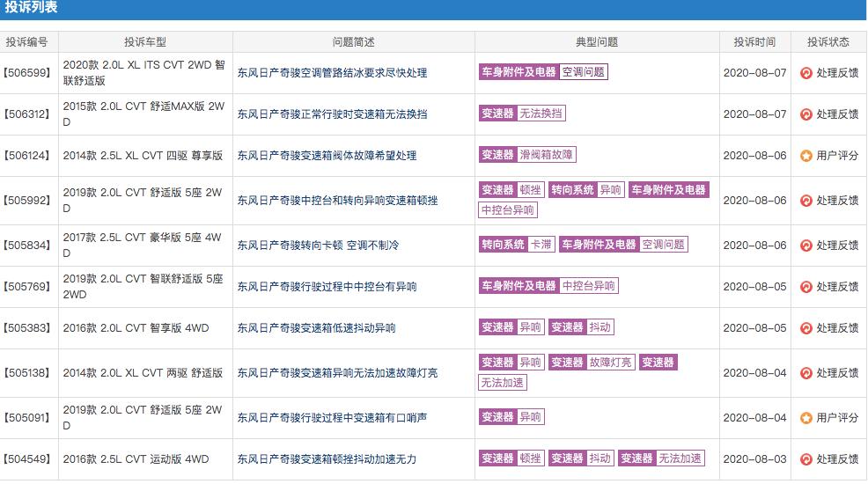Click 变速器 顿挫 tag in row 504549
The image size is (868, 484).
tap(511, 458)
